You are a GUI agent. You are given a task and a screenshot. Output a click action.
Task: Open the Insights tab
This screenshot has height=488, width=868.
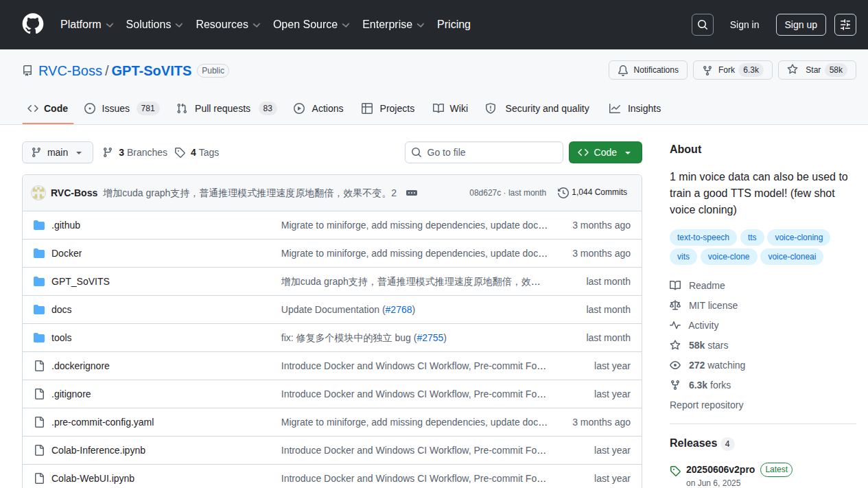pos(635,108)
